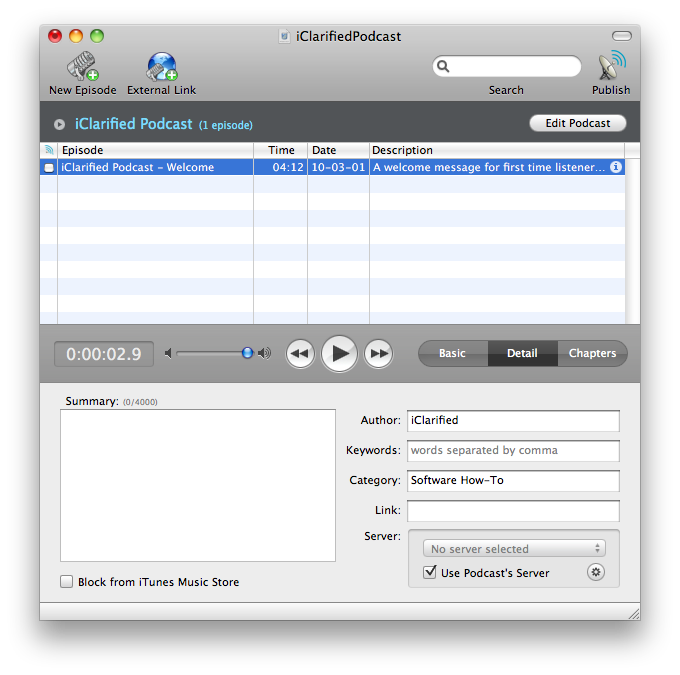The height and width of the screenshot is (675, 680).
Task: Uncheck Use Podcast's Server
Action: [x=429, y=572]
